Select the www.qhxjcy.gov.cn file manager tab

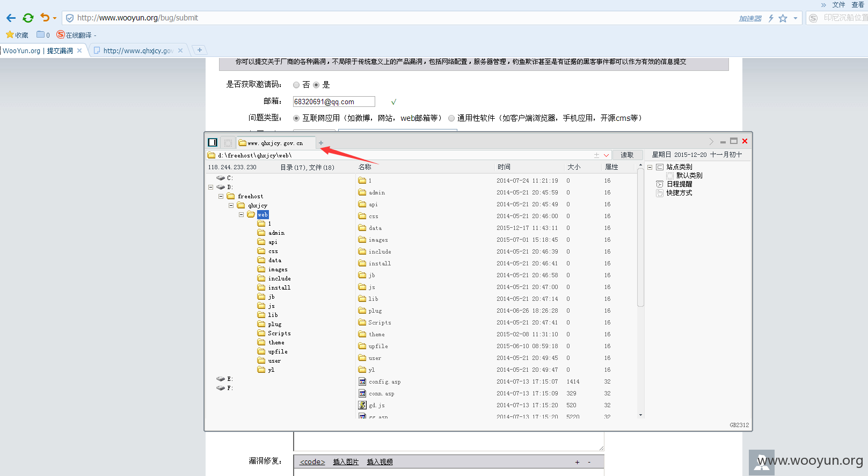coord(275,143)
